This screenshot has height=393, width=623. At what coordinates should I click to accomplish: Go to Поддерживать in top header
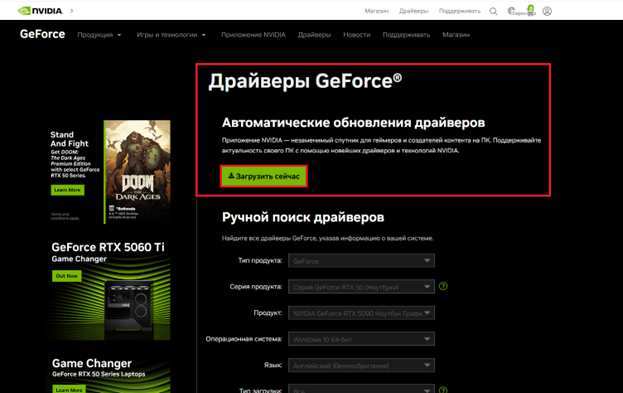point(459,11)
